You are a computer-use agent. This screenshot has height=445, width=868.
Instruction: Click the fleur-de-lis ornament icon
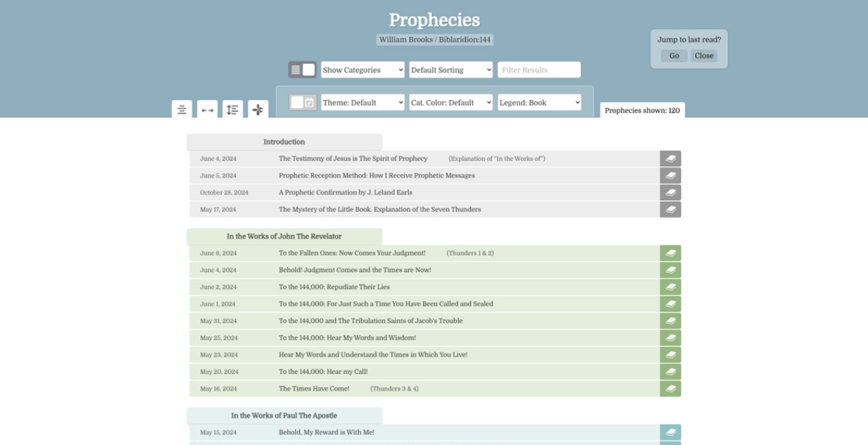tap(257, 110)
